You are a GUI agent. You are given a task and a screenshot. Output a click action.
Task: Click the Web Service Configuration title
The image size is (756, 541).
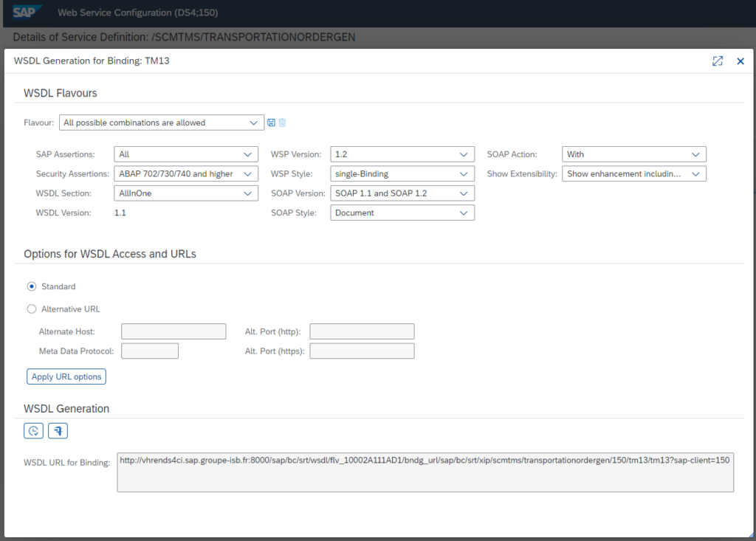point(138,13)
